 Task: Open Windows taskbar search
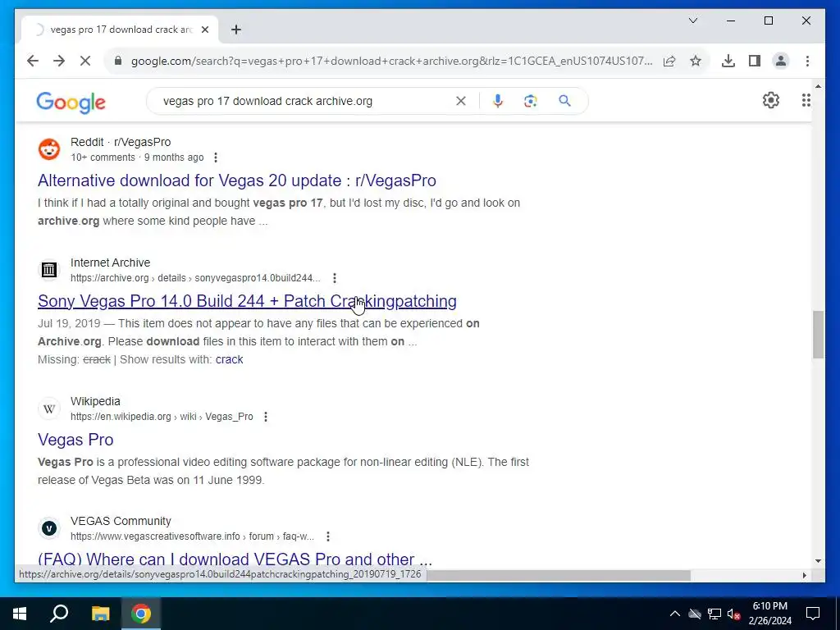59,614
